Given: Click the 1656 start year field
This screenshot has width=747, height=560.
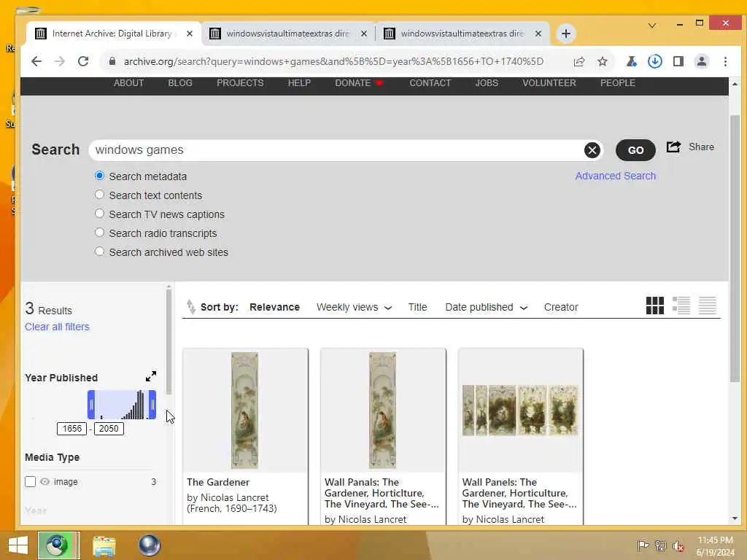Looking at the screenshot, I should [72, 429].
